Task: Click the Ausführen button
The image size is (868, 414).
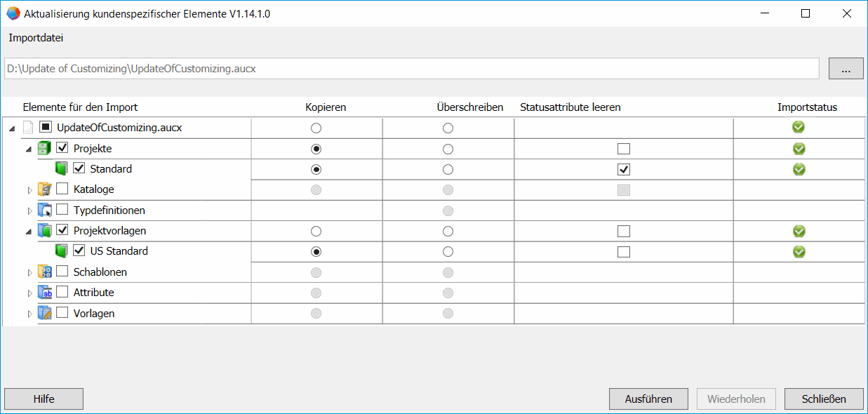Action: click(648, 399)
